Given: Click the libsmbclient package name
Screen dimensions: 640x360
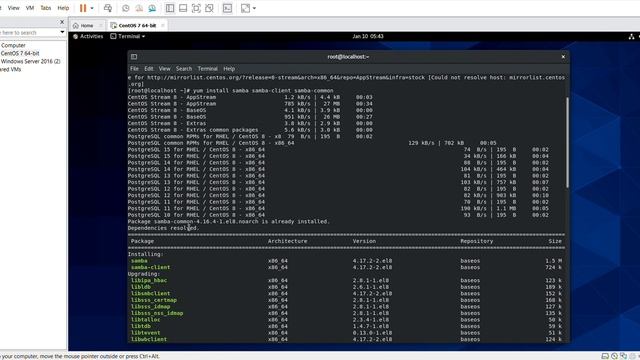Looking at the screenshot, I should [x=151, y=293].
